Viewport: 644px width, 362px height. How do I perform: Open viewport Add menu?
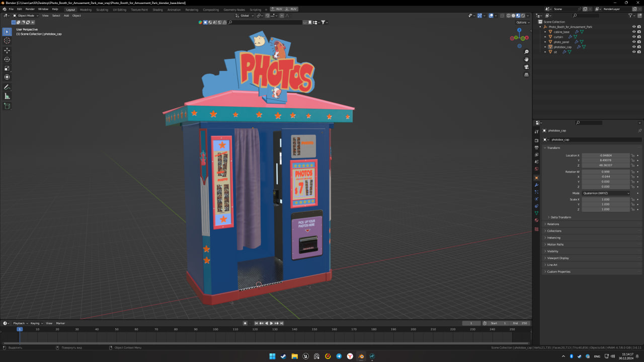(66, 16)
